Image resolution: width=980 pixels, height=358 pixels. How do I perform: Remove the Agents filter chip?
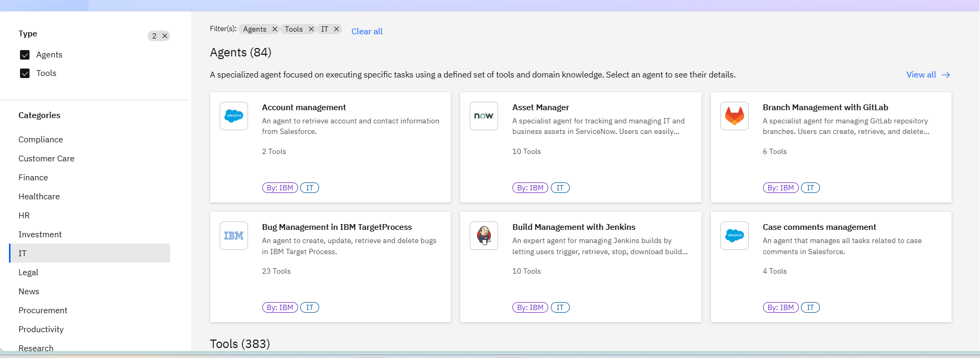pos(274,29)
